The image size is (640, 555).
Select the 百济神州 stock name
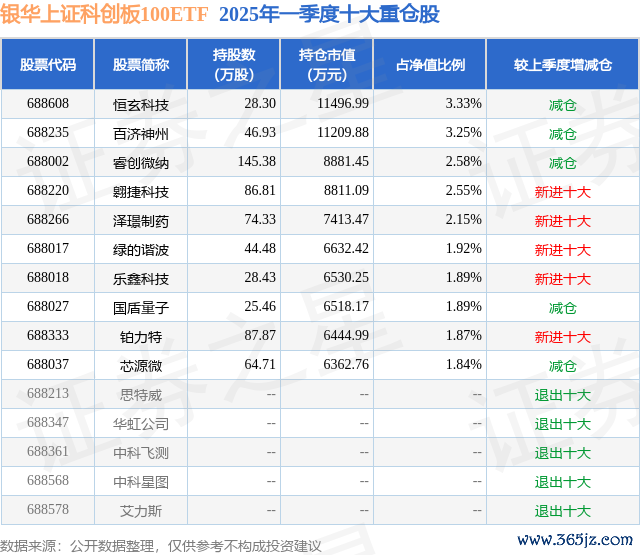tap(141, 133)
